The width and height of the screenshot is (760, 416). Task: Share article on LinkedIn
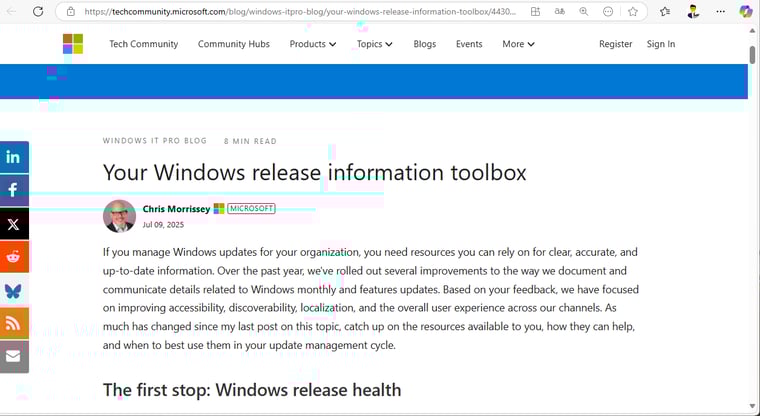point(14,157)
